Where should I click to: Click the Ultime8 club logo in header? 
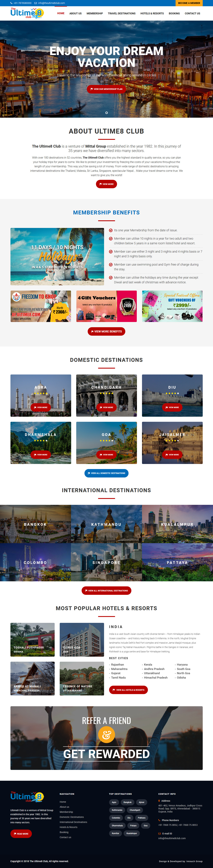[x=27, y=13]
